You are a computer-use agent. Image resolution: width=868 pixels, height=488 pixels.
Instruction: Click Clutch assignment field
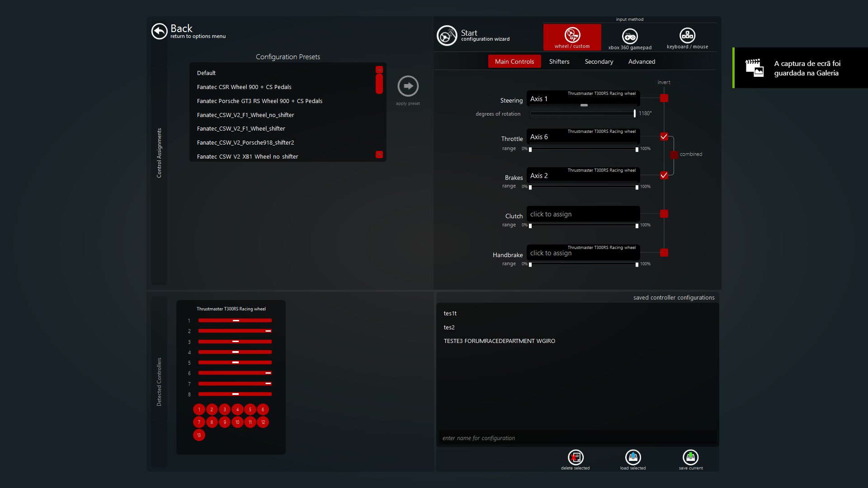pos(583,214)
